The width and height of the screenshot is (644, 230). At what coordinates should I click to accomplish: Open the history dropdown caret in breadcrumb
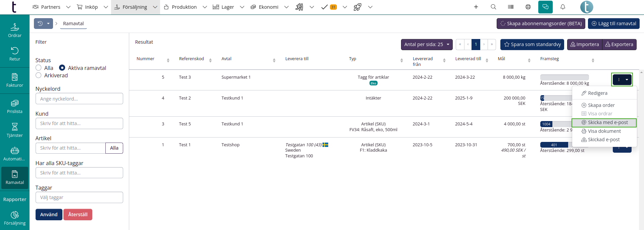click(48, 24)
